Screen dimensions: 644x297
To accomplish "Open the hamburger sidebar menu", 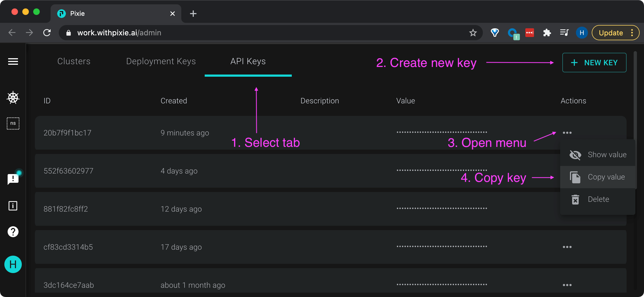I will (x=13, y=61).
